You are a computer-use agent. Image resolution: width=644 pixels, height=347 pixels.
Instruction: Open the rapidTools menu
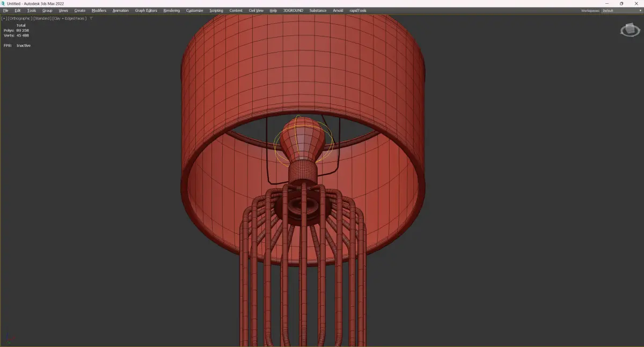(x=357, y=10)
